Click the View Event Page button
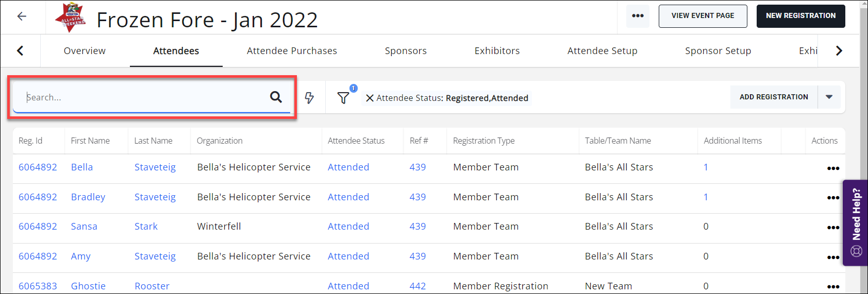 click(703, 16)
